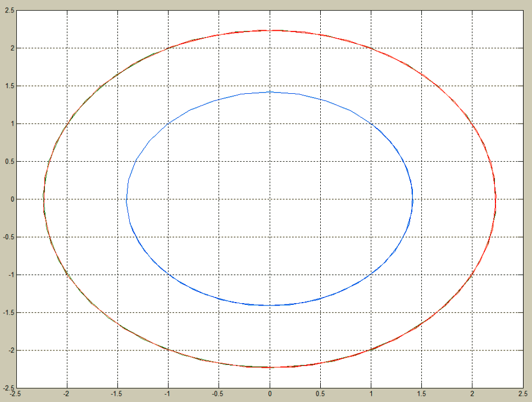532x402 pixels.
Task: Click the x-axis tick label 0.5
Action: (320, 394)
